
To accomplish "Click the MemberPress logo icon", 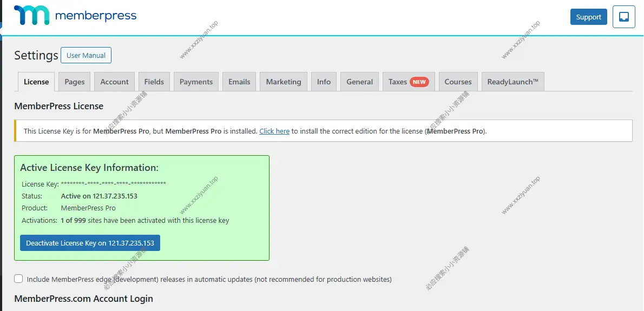I will tap(31, 16).
